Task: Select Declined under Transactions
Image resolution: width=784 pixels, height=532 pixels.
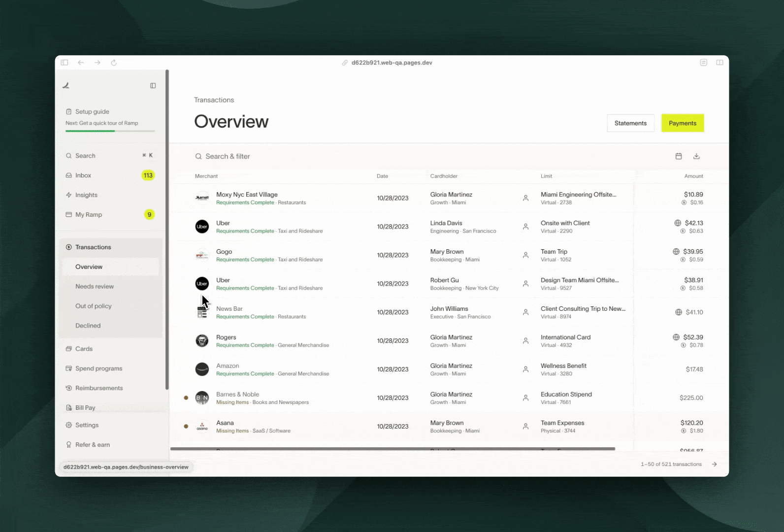Action: (110, 326)
